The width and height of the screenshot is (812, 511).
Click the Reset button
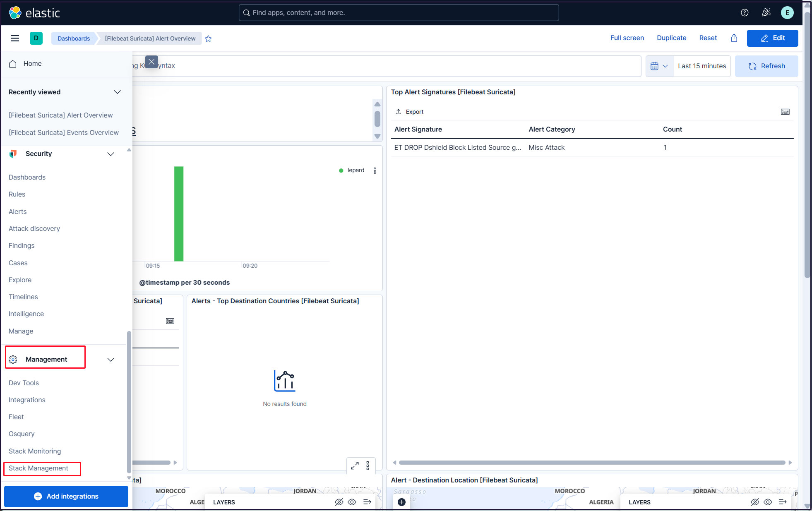(x=708, y=38)
